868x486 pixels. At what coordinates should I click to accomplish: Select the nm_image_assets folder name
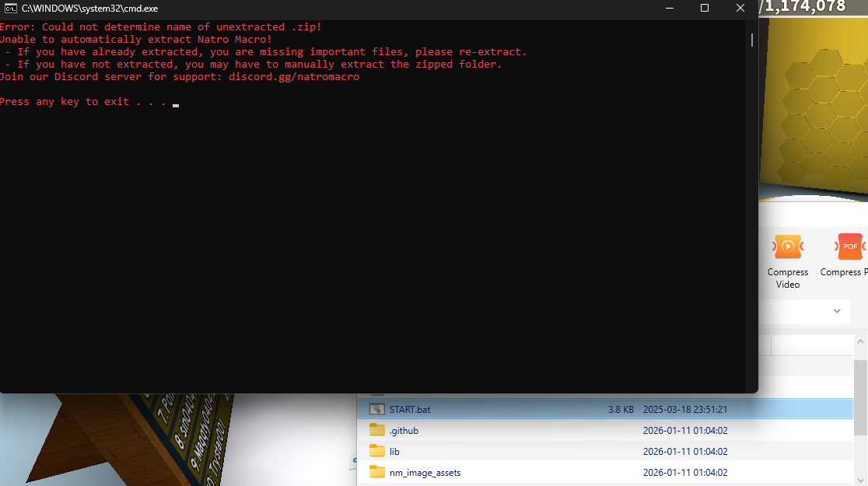(425, 473)
